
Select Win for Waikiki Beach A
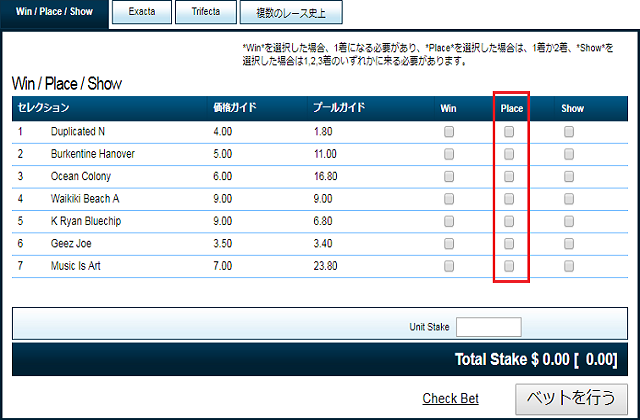click(x=449, y=199)
